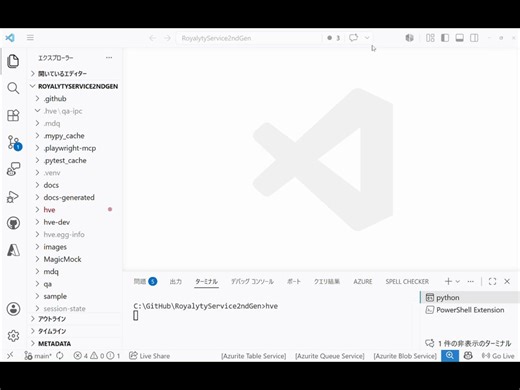This screenshot has height=390, width=520.
Task: Select the python terminal entry
Action: [x=470, y=297]
